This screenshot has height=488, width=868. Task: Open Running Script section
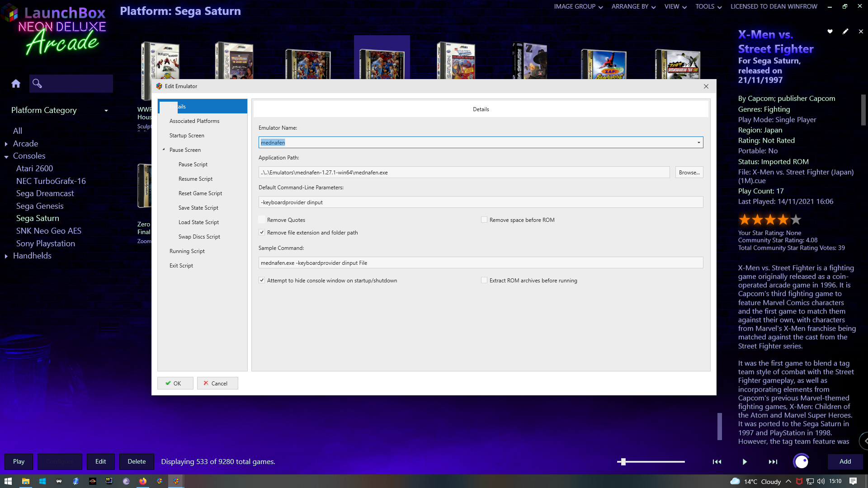[x=187, y=251]
